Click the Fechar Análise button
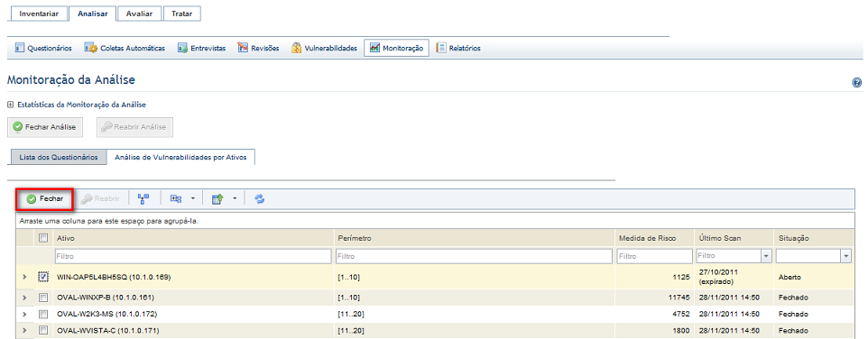 45,126
